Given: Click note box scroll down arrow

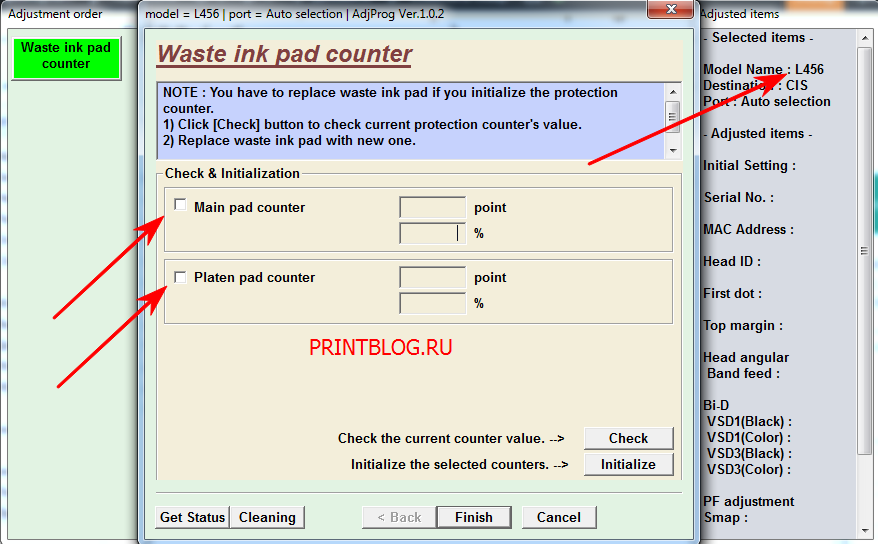Looking at the screenshot, I should (673, 151).
